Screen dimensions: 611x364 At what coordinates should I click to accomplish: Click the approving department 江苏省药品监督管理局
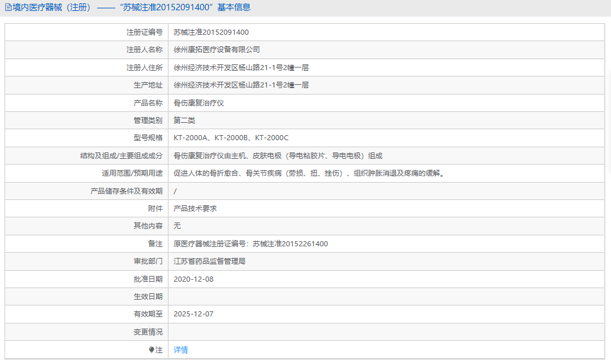click(210, 262)
